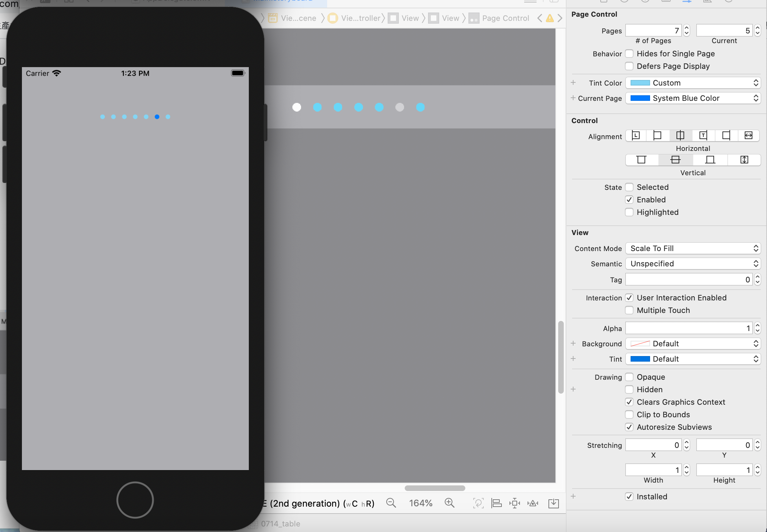Enable Hides for Single Page checkbox
767x532 pixels.
tap(629, 54)
